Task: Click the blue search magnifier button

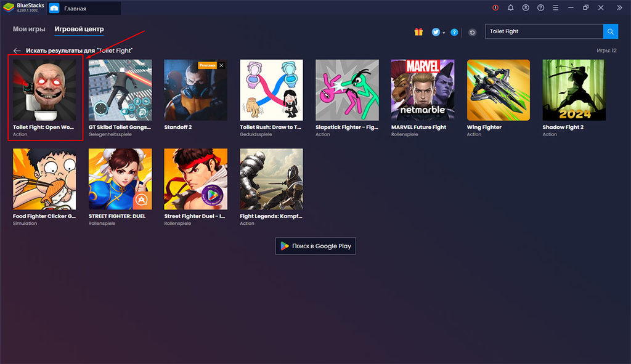Action: pyautogui.click(x=611, y=31)
